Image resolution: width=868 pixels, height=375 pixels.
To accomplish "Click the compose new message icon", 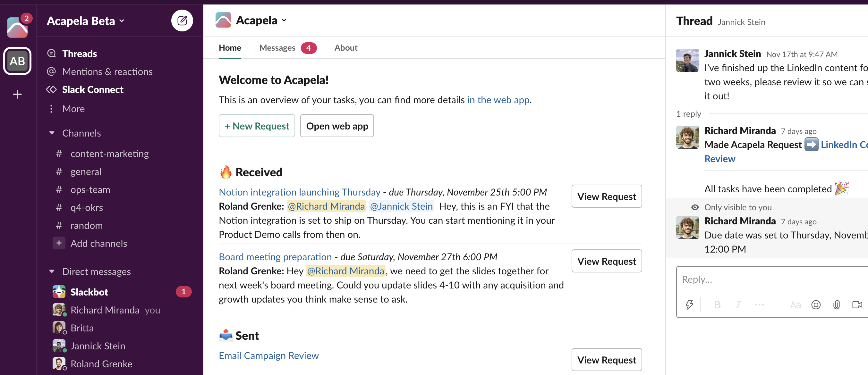I will pyautogui.click(x=182, y=21).
